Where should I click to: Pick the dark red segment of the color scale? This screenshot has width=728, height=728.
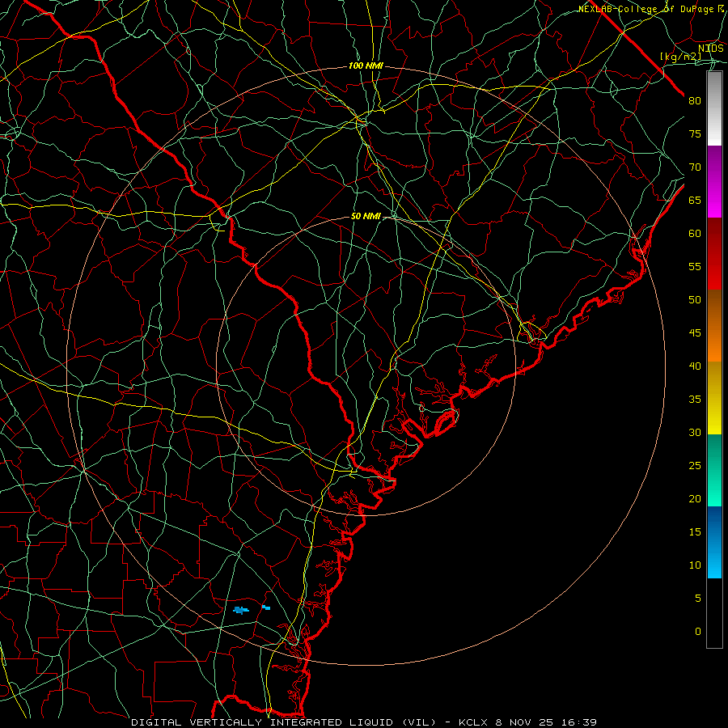(714, 254)
